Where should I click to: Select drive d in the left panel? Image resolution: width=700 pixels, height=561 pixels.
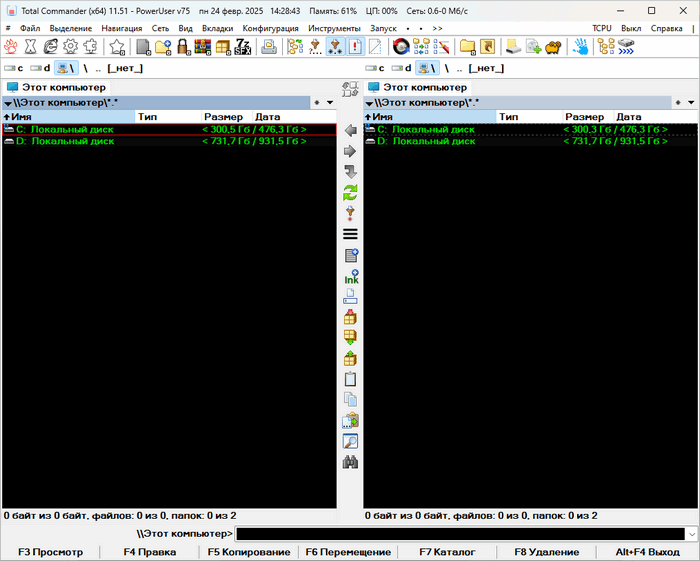40,68
